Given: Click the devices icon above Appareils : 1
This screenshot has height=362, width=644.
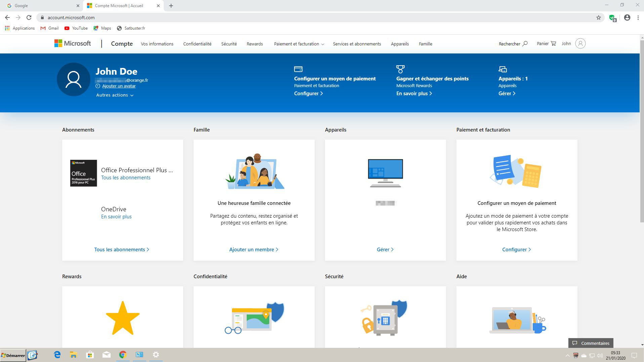Looking at the screenshot, I should [502, 69].
